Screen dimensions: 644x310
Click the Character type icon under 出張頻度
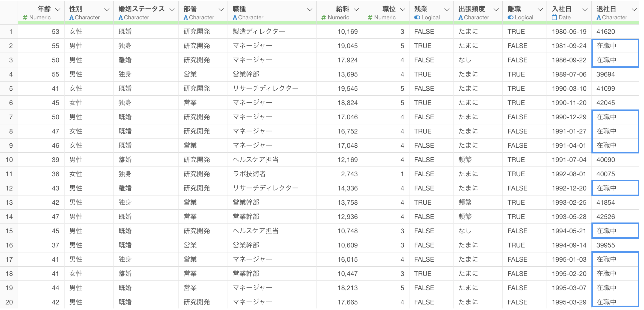pyautogui.click(x=461, y=18)
